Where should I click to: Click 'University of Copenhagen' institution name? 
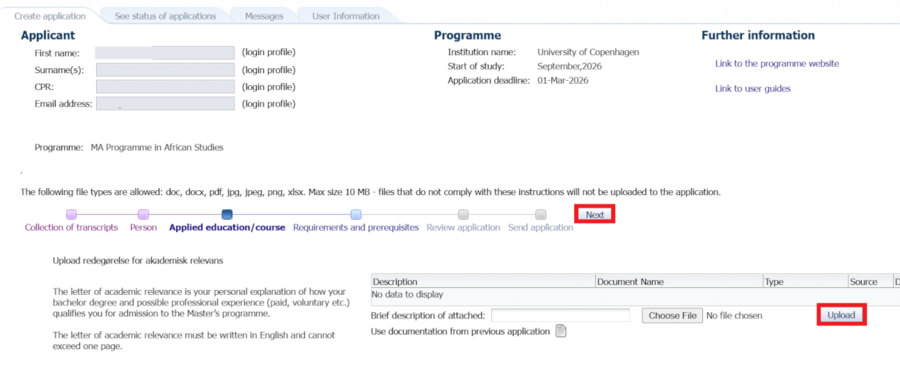click(x=588, y=52)
